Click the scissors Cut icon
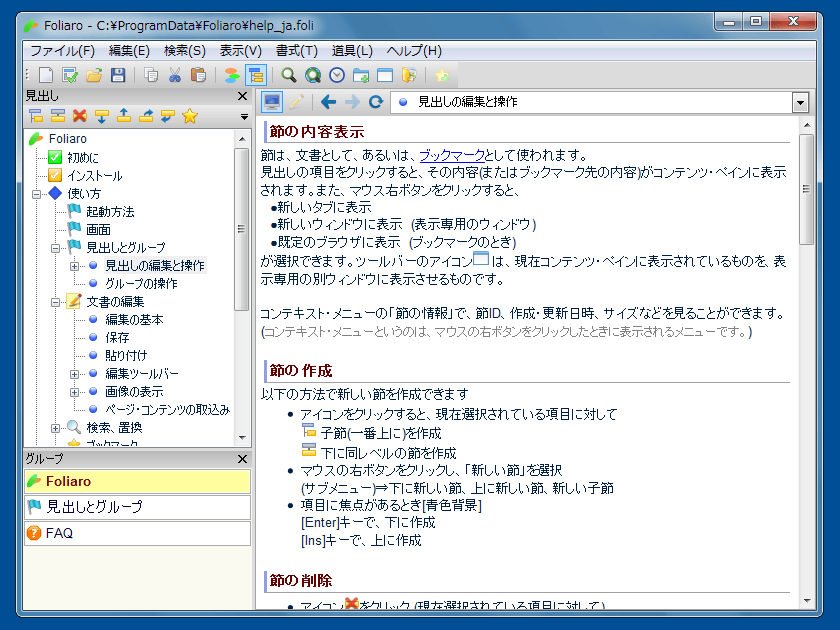Image resolution: width=840 pixels, height=630 pixels. pyautogui.click(x=175, y=75)
